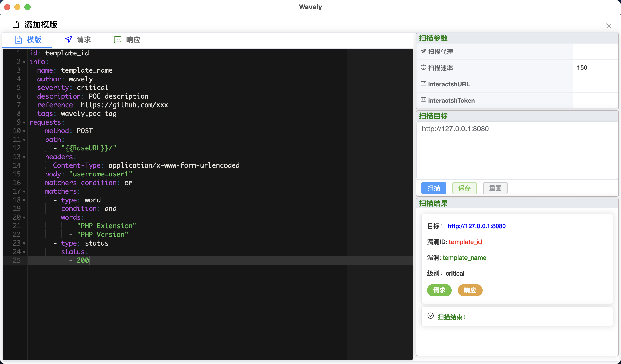The image size is (621, 364).
Task: Save template with the 保存 button
Action: [464, 188]
